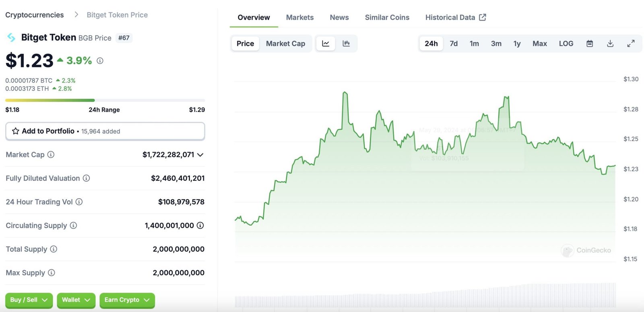Toggle LOG scale on chart

(566, 44)
